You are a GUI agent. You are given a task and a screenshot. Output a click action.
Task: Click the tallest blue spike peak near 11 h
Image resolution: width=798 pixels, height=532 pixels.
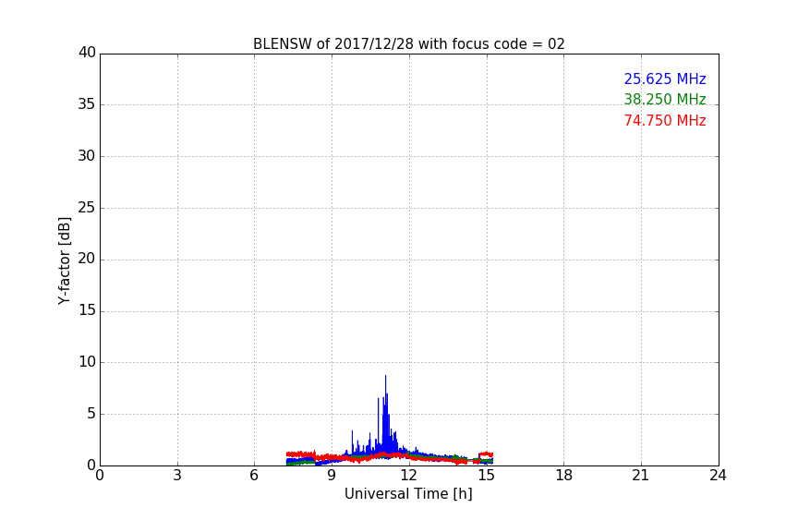pos(385,376)
